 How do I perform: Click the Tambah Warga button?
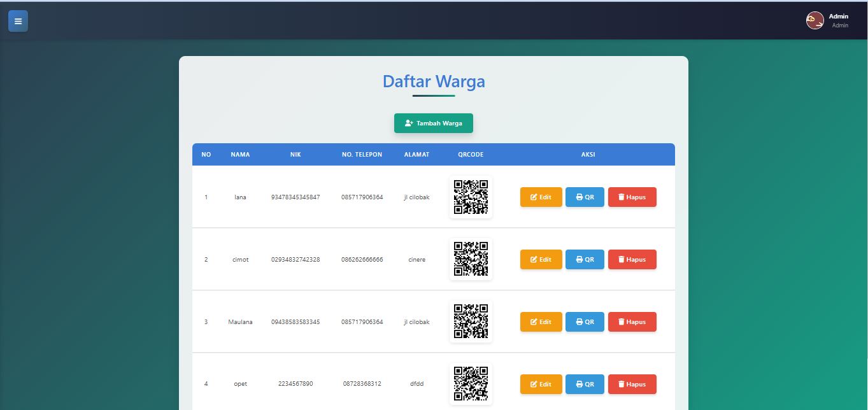[433, 123]
